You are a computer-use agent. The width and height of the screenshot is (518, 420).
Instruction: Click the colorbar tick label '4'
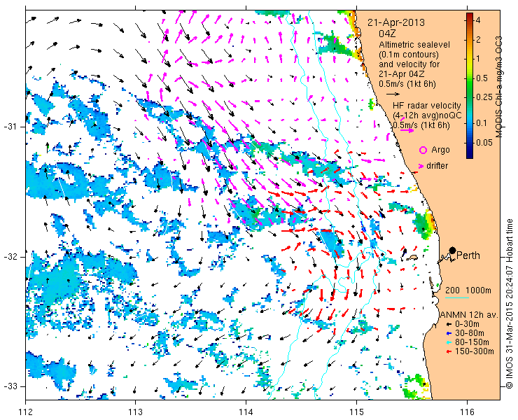tap(477, 20)
